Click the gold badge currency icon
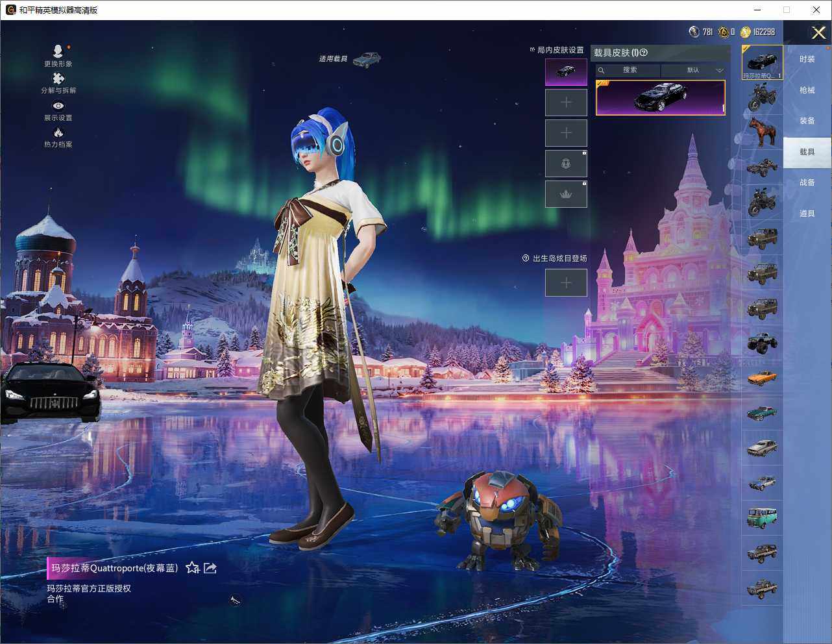The height and width of the screenshot is (644, 832). coord(723,32)
